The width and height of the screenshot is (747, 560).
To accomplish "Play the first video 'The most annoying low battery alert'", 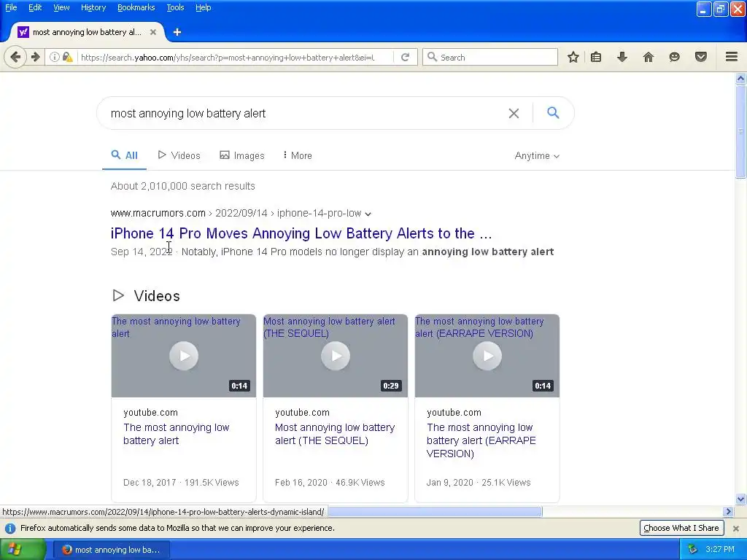I will 184,356.
